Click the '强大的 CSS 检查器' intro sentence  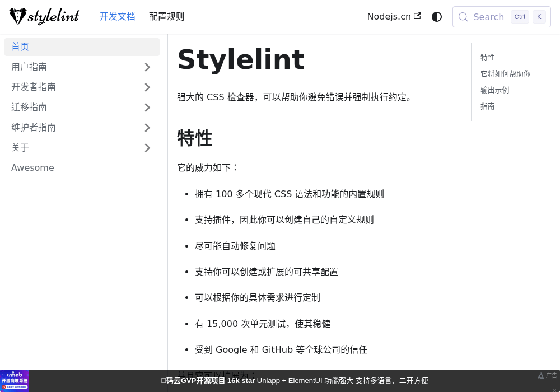coord(295,97)
